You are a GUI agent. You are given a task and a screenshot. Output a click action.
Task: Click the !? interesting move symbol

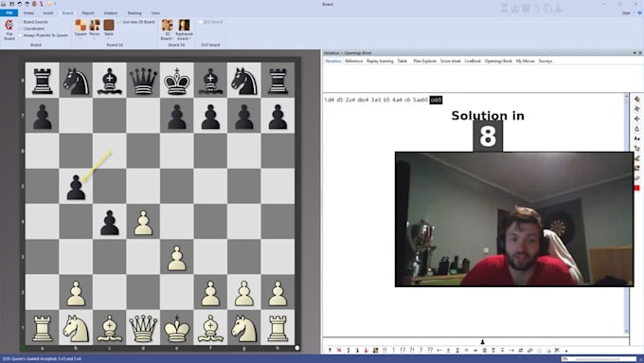point(402,351)
